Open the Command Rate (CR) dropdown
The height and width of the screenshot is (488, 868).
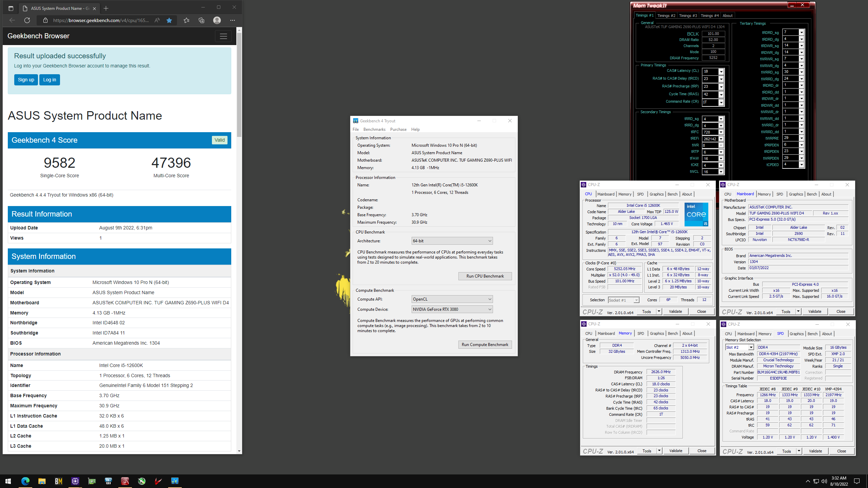coord(721,102)
